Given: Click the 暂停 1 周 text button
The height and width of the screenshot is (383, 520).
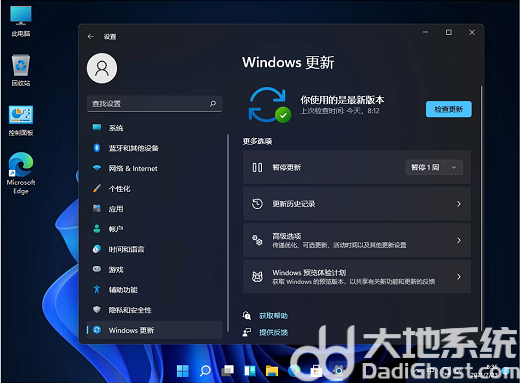Looking at the screenshot, I should click(x=425, y=167).
